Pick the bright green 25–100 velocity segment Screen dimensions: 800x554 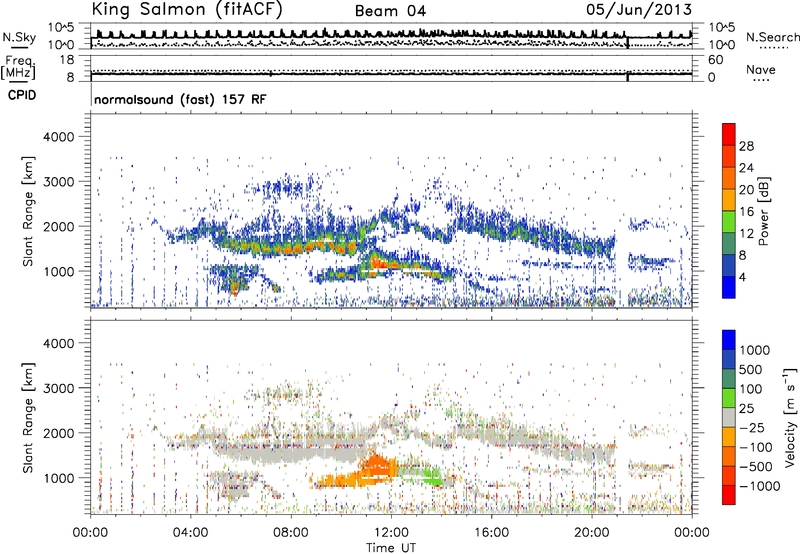[729, 398]
